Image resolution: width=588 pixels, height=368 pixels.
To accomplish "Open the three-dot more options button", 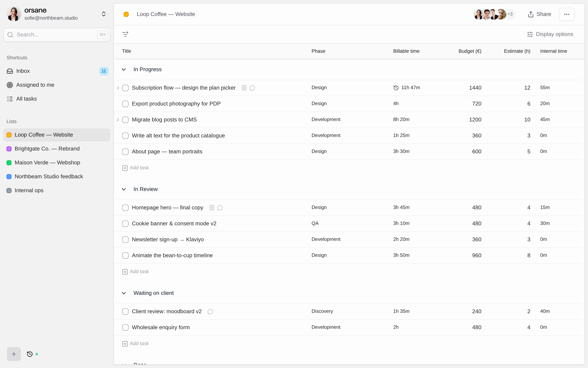I will pyautogui.click(x=567, y=14).
